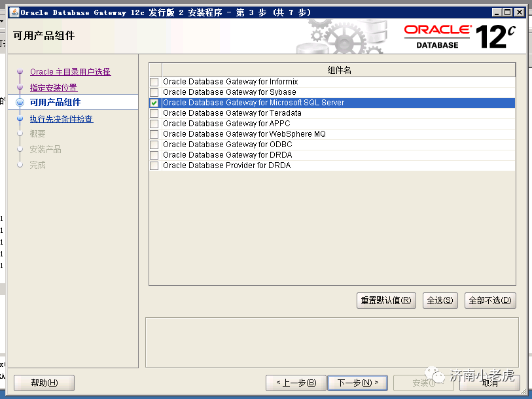Click 全选(S) select all button
Screen dimensions: 532x399
point(440,301)
